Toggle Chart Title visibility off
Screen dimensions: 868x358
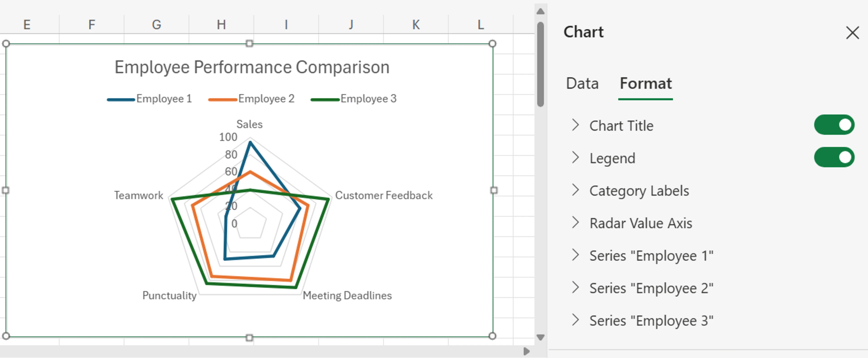835,125
